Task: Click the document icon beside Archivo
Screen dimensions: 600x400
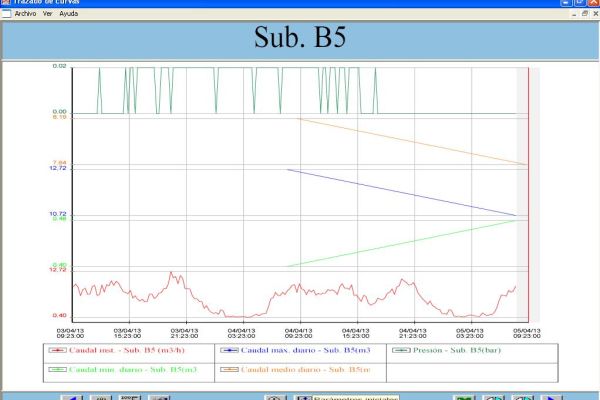Action: pos(6,13)
